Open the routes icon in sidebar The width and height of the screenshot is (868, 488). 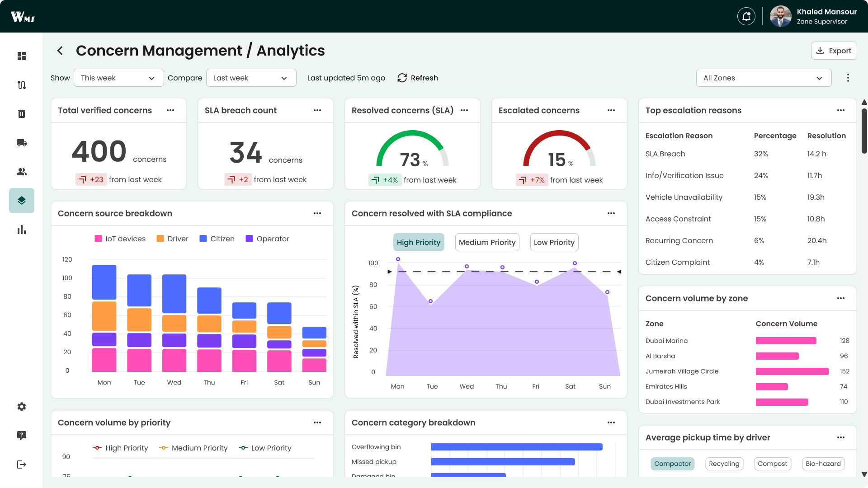pos(22,85)
